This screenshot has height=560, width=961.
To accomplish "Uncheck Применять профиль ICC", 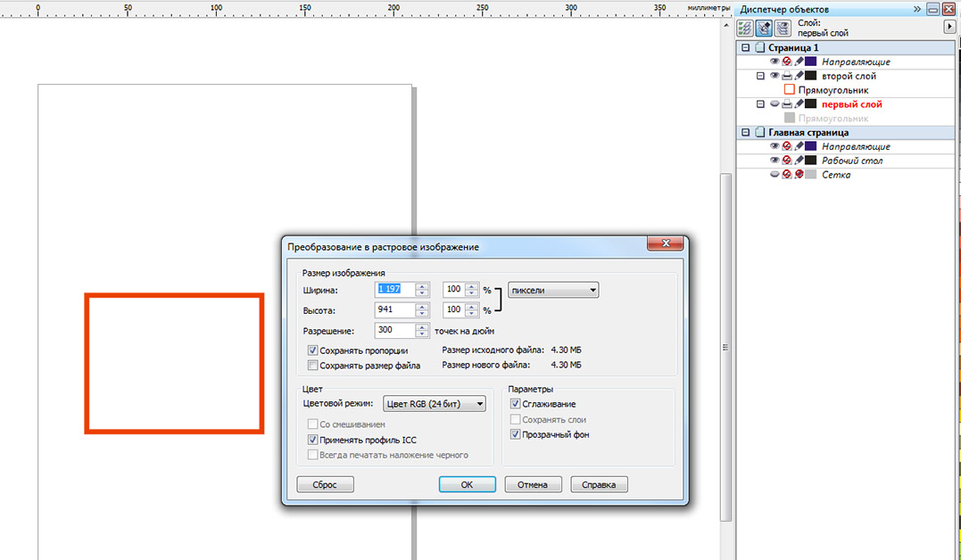I will click(x=312, y=440).
